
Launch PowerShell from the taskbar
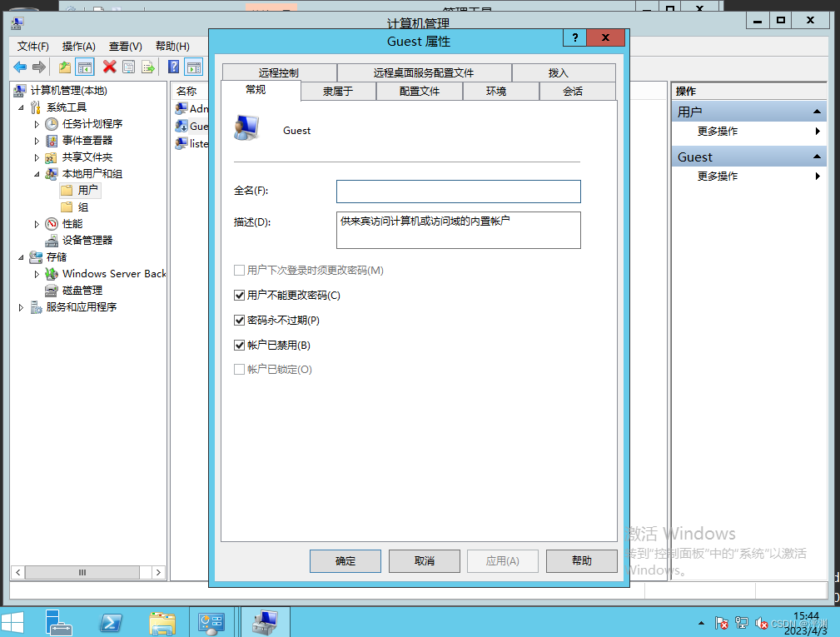pos(111,623)
